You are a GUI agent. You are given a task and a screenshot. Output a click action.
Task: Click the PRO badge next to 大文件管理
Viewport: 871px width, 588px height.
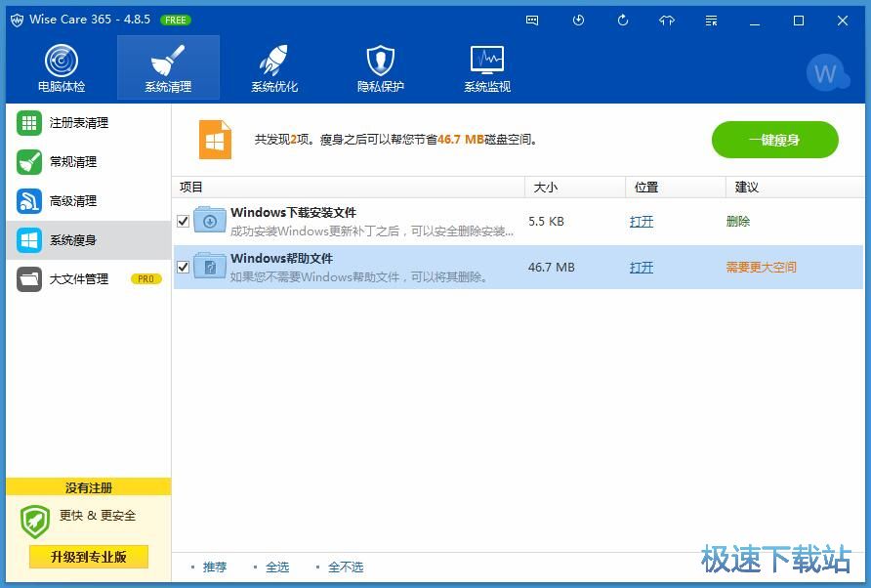pos(146,279)
